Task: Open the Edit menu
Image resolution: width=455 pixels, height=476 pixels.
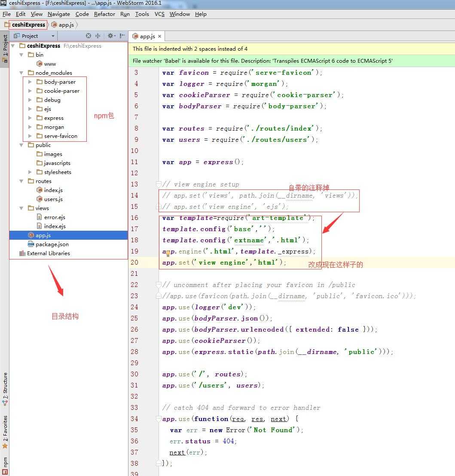Action: pos(20,14)
